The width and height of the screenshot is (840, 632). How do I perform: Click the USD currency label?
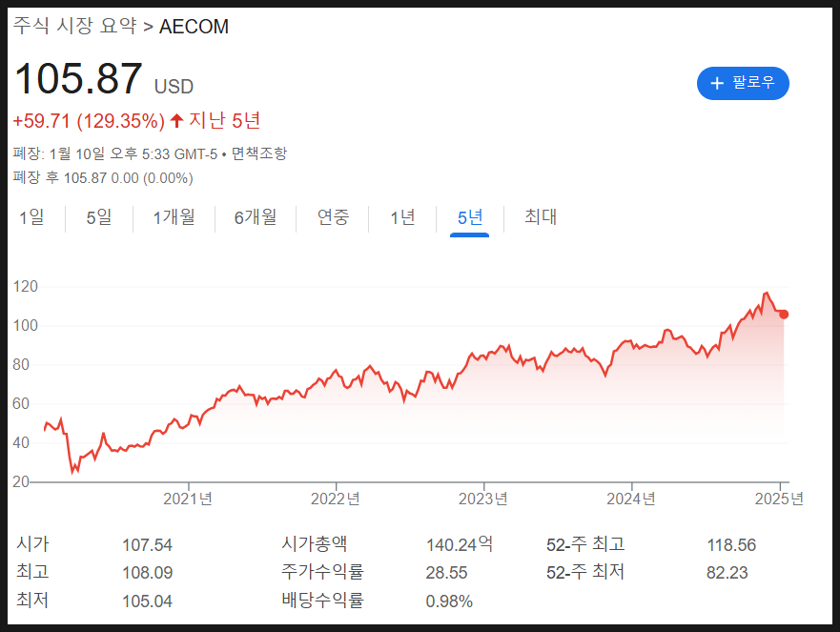pos(174,87)
